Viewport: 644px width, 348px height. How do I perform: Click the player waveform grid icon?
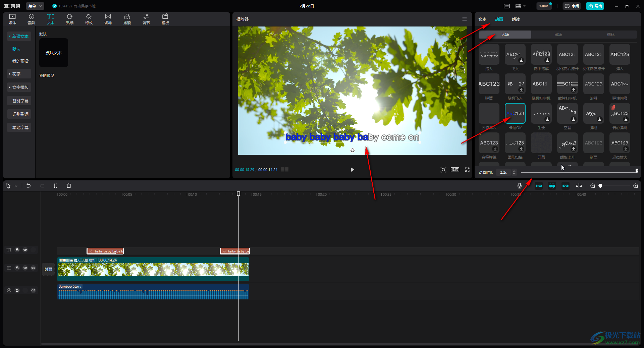(285, 170)
